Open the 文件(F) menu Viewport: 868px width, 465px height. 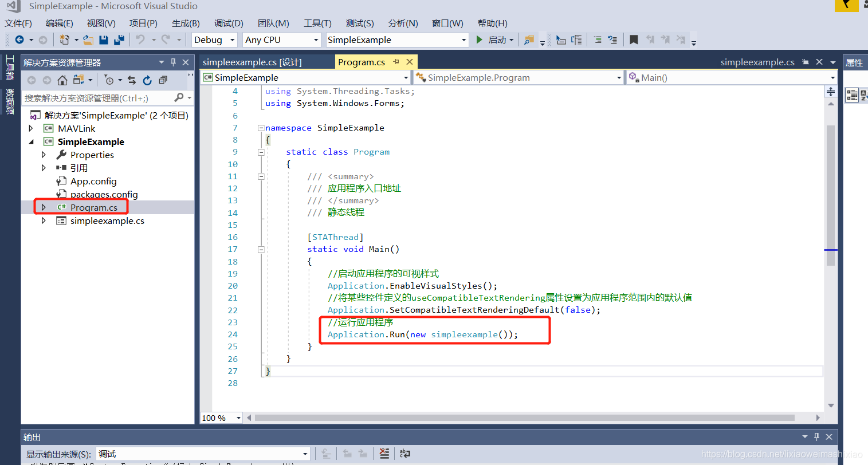coord(18,23)
